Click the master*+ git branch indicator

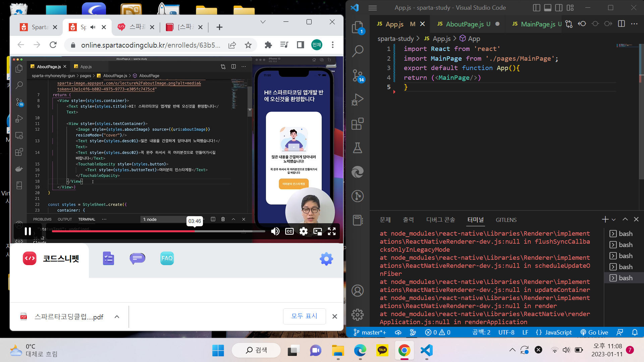coord(370,332)
